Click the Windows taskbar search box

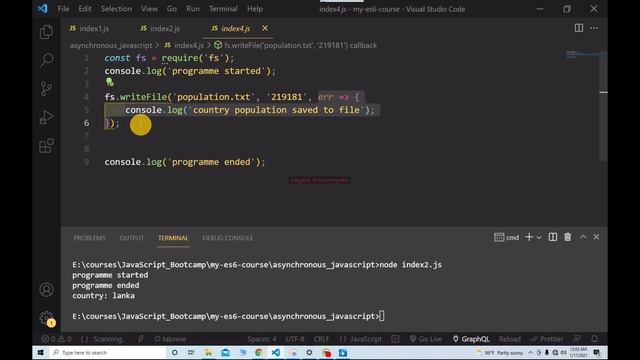coord(107,353)
